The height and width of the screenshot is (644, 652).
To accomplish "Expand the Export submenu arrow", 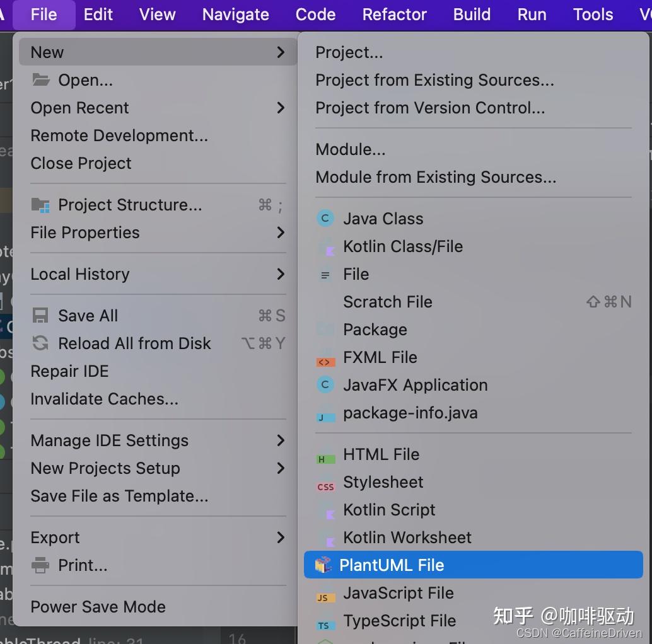I will 281,538.
